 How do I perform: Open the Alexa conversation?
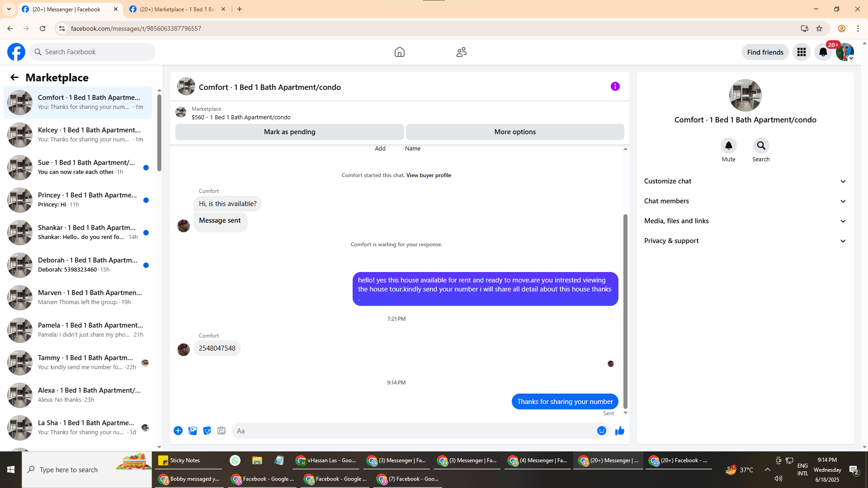click(78, 395)
